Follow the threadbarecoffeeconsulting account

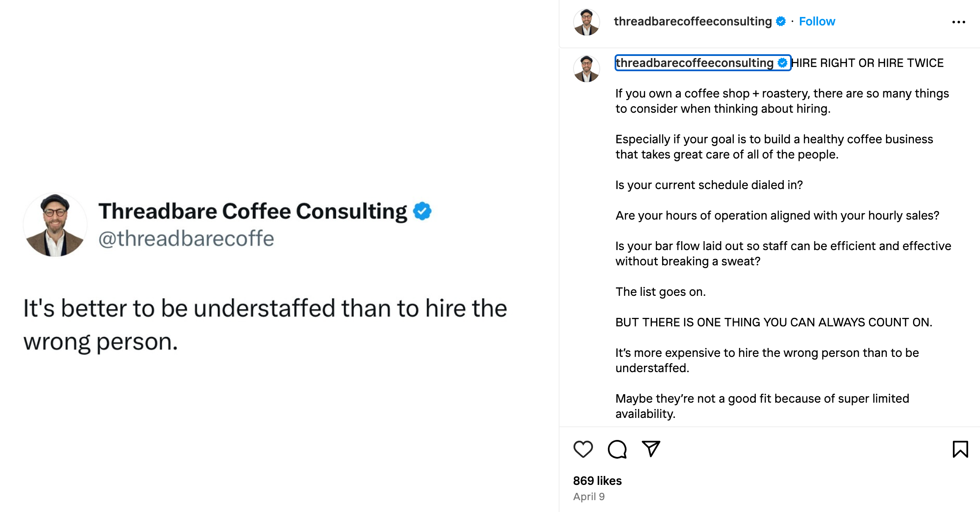tap(817, 21)
